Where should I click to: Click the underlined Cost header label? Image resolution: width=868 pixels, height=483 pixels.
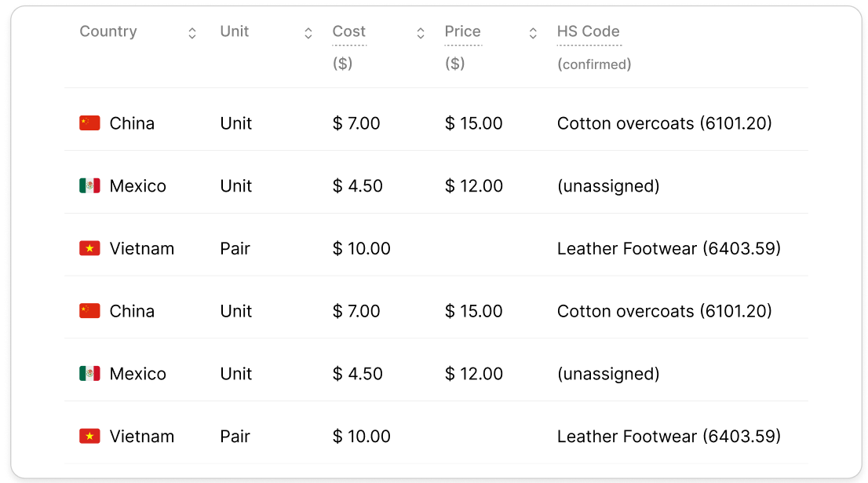coord(349,31)
